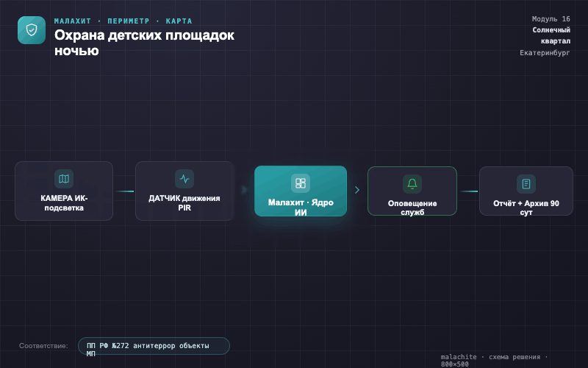Image resolution: width=588 pixels, height=368 pixels.
Task: Click the map icon in КАМЕРА ИК-подсветка card
Action: (x=64, y=179)
